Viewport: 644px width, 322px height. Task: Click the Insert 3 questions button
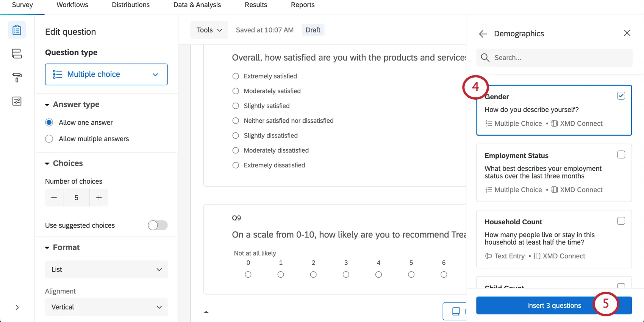tap(554, 306)
